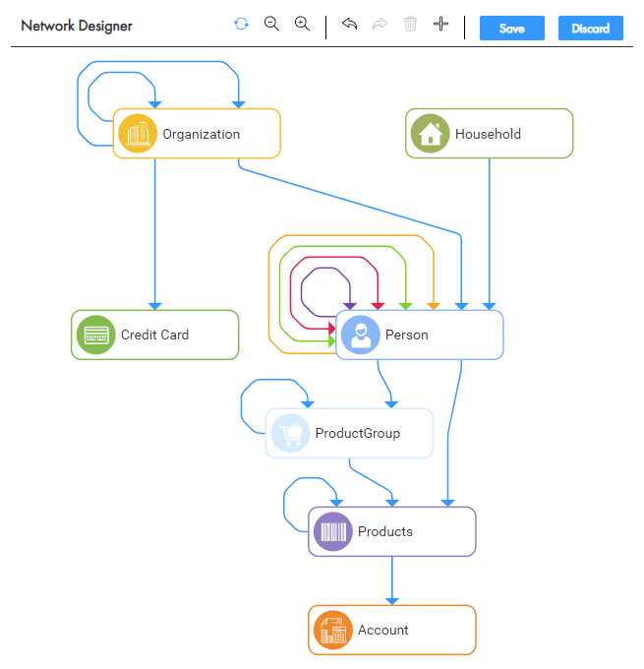Select the Credit Card node label
Viewport: 644px width, 669px height.
point(154,334)
